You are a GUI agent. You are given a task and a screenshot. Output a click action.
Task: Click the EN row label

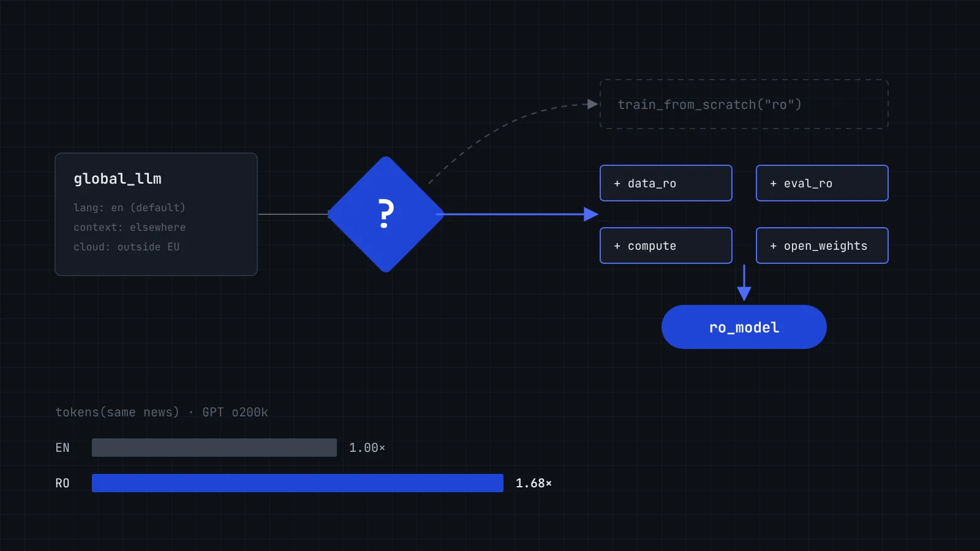click(62, 448)
